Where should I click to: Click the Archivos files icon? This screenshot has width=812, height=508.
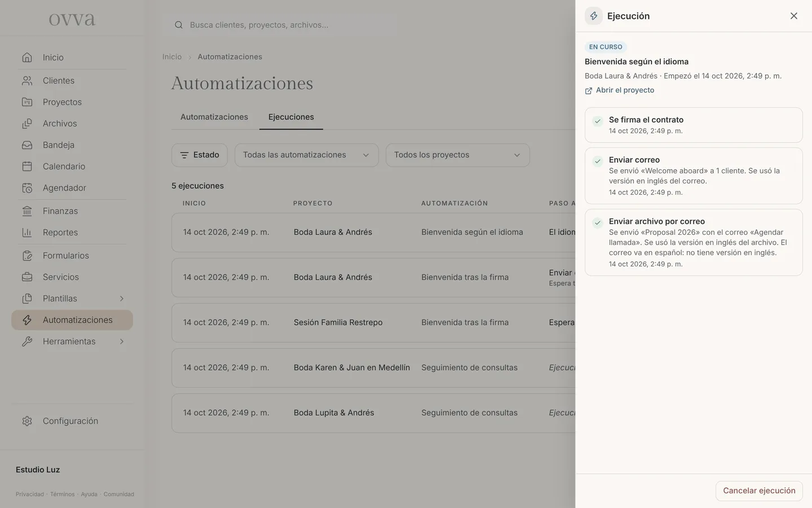point(27,124)
